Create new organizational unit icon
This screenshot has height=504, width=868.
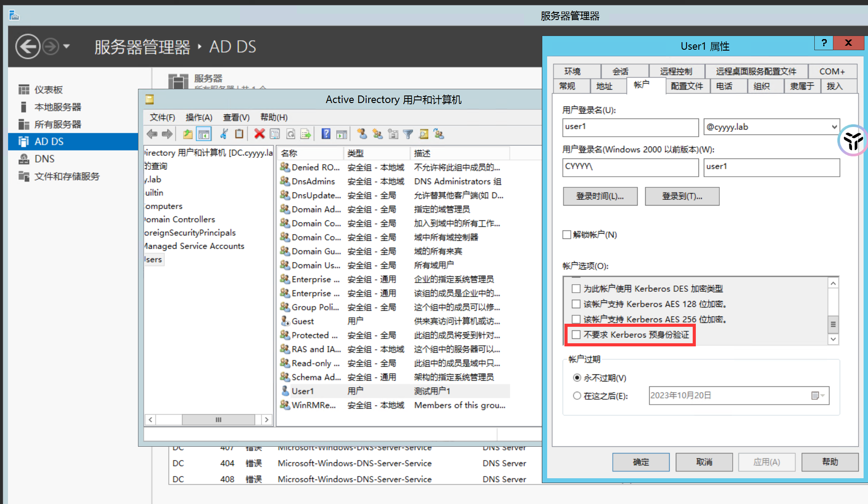[393, 134]
